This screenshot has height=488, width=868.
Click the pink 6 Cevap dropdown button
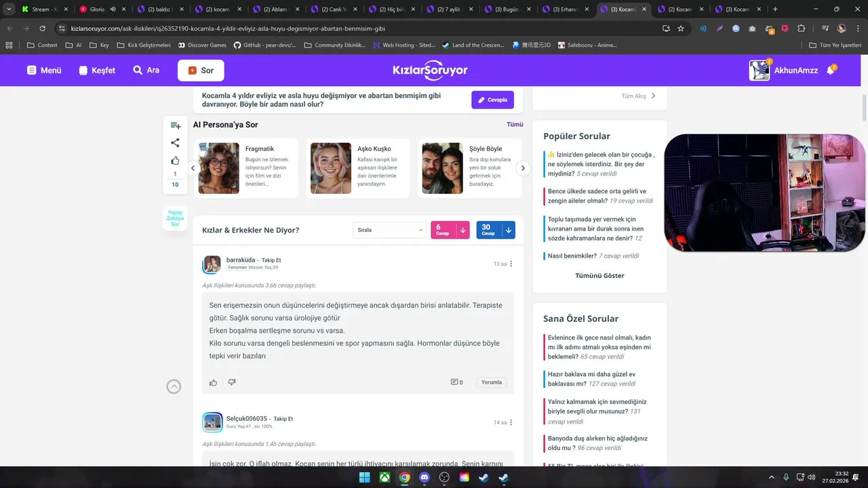450,230
